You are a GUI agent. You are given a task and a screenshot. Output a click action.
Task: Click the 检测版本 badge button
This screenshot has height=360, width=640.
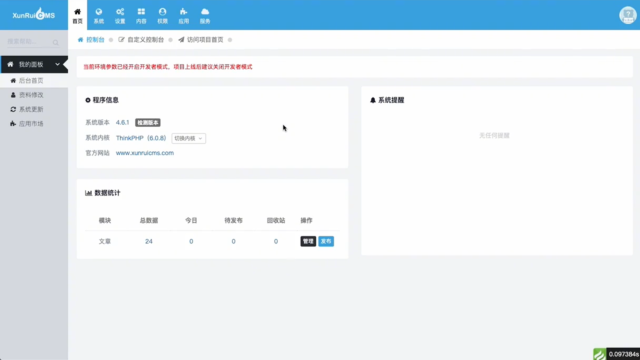point(148,122)
